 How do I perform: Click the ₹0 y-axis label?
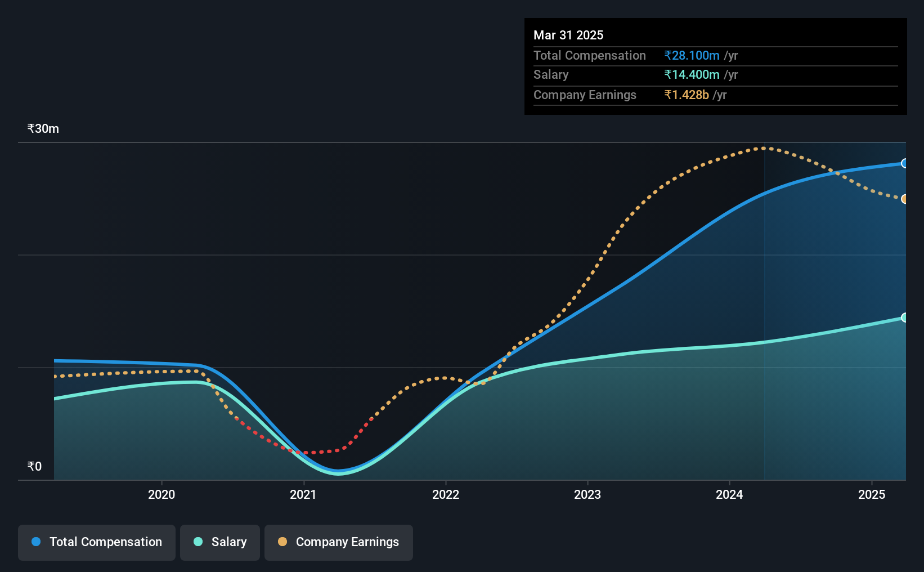click(34, 467)
